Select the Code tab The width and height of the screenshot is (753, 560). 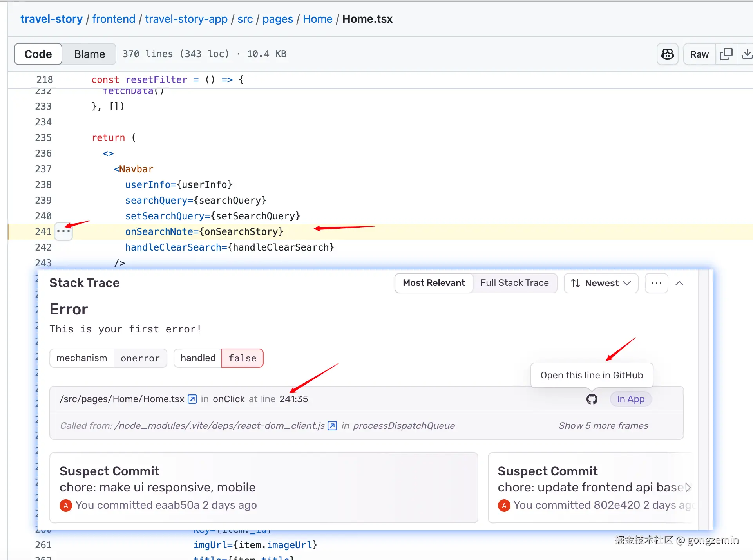38,54
